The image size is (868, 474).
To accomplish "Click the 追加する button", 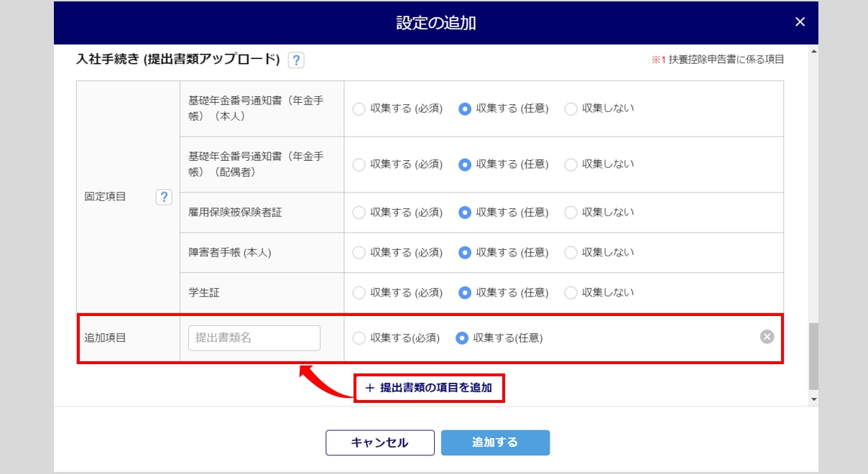I will (x=495, y=442).
